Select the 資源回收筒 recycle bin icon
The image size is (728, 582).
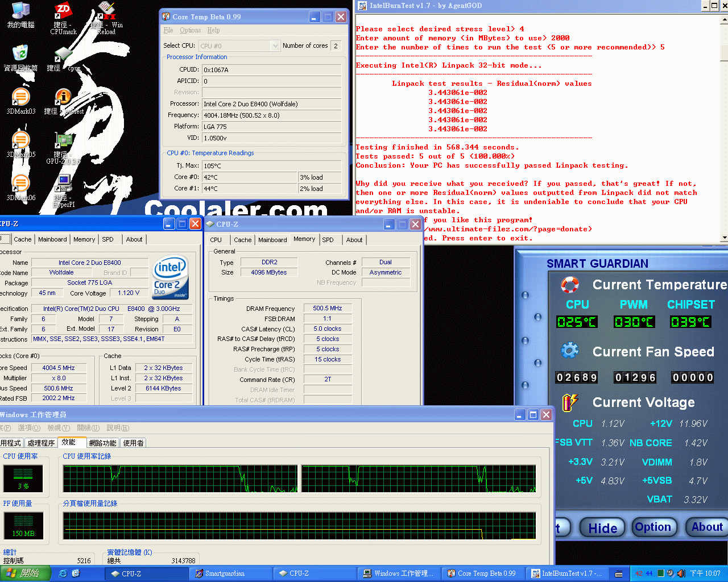[x=20, y=58]
